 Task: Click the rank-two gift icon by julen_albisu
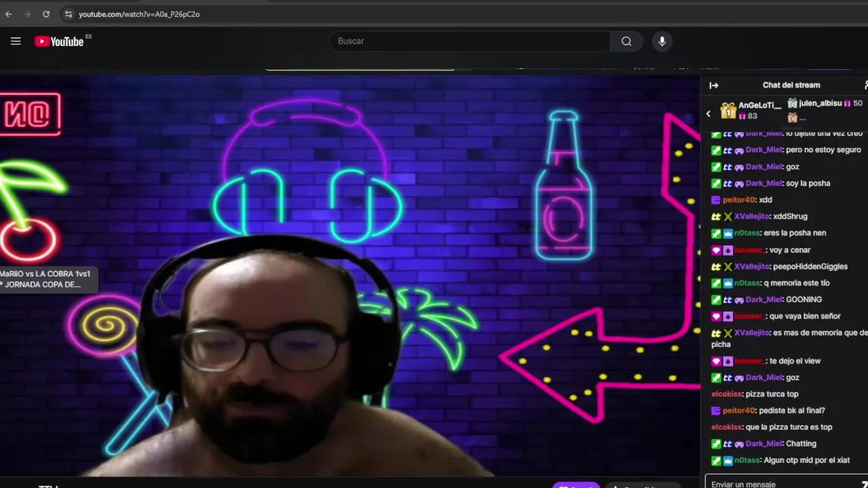pos(792,103)
